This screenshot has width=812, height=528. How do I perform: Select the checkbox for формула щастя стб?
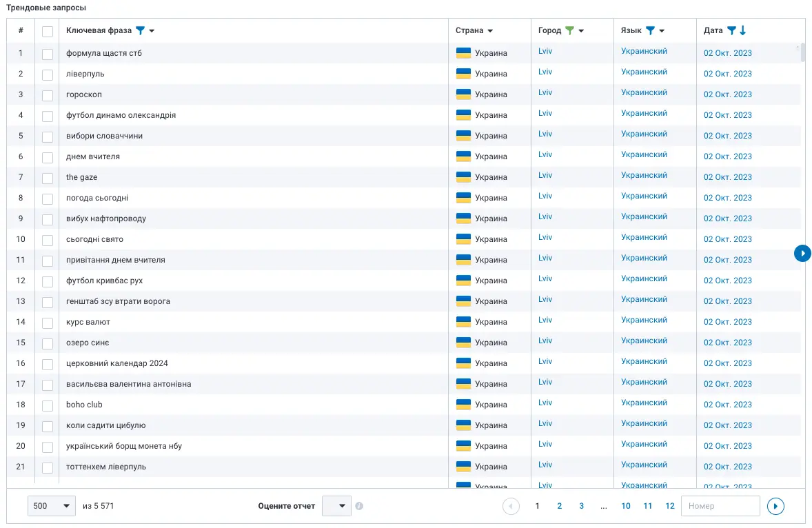(46, 52)
